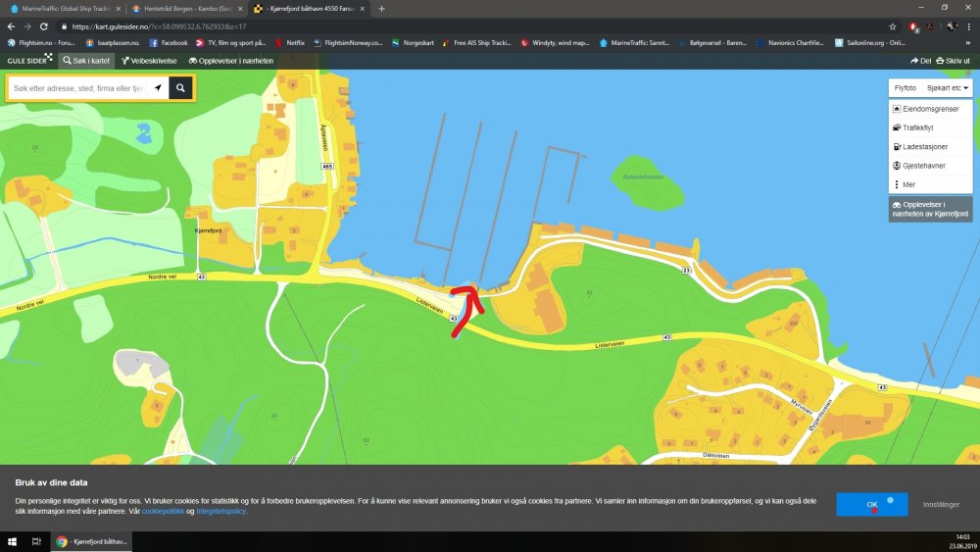Viewport: 980px width, 552px height.
Task: Click the my-location arrow icon in the search box
Action: point(158,88)
